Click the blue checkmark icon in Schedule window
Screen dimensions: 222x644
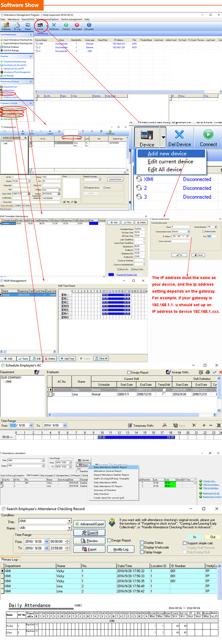pyautogui.click(x=214, y=372)
